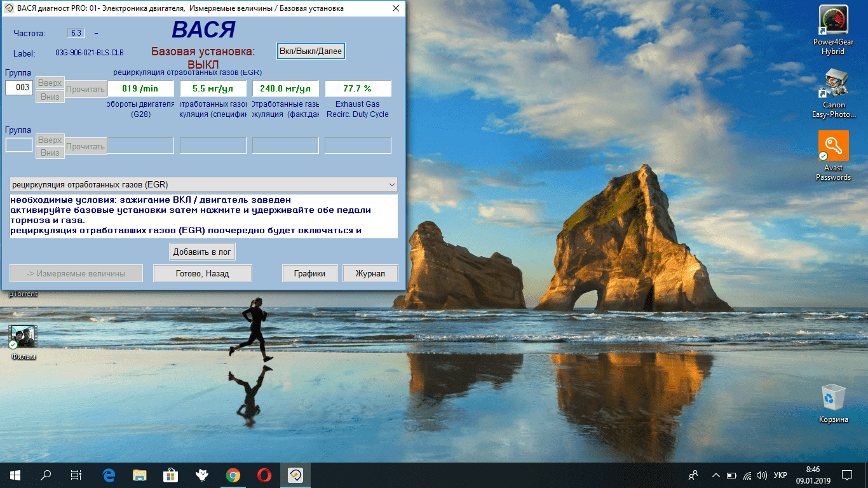Image resolution: width=868 pixels, height=488 pixels.
Task: Launch Google Chrome from the taskbar
Action: pos(233,475)
